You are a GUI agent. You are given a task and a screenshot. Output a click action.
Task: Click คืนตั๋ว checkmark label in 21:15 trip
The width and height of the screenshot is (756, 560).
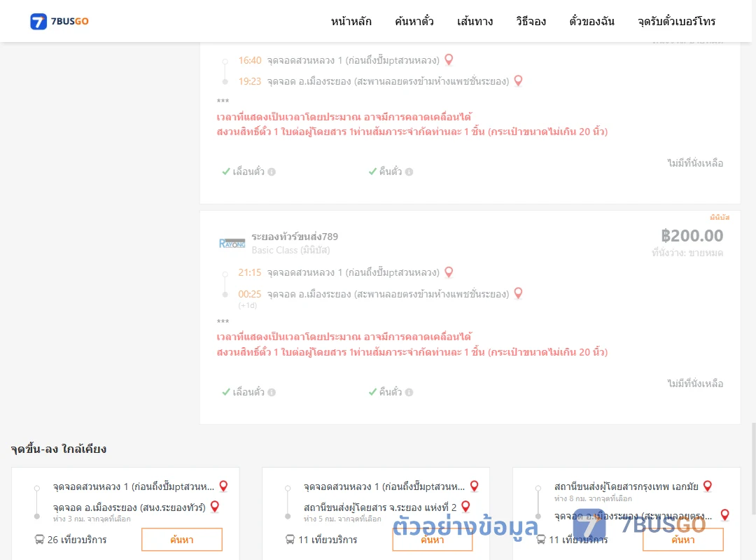[385, 392]
